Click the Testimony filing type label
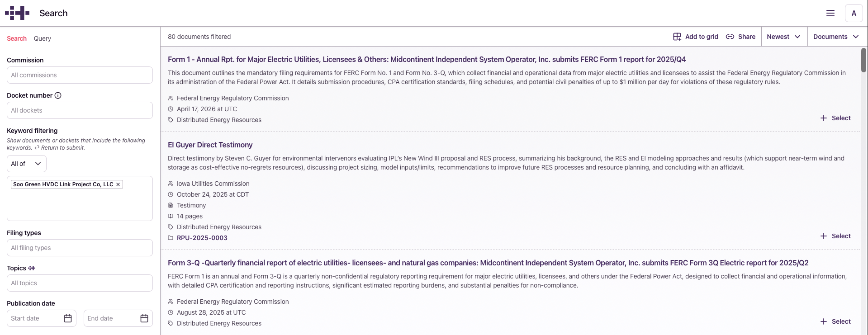The image size is (868, 335). pyautogui.click(x=191, y=205)
